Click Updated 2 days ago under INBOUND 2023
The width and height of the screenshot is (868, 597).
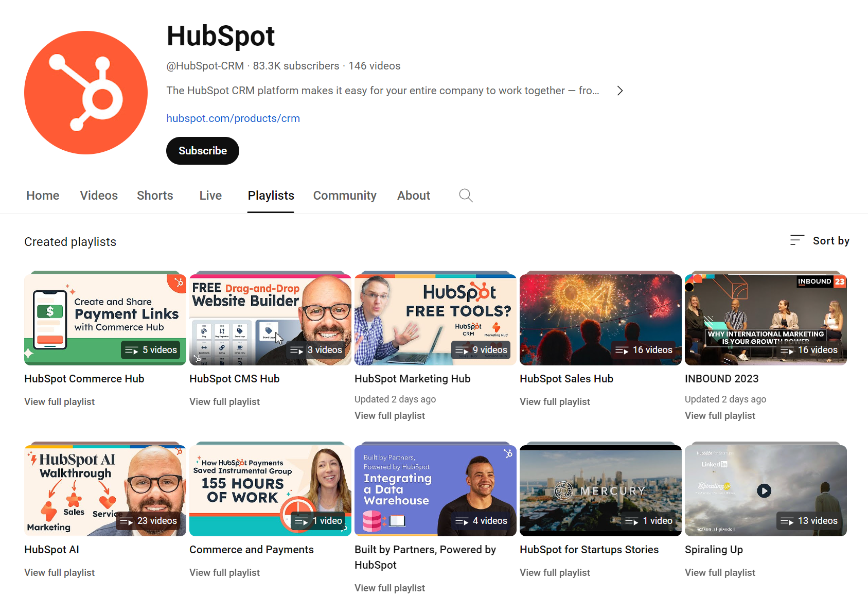pos(725,399)
